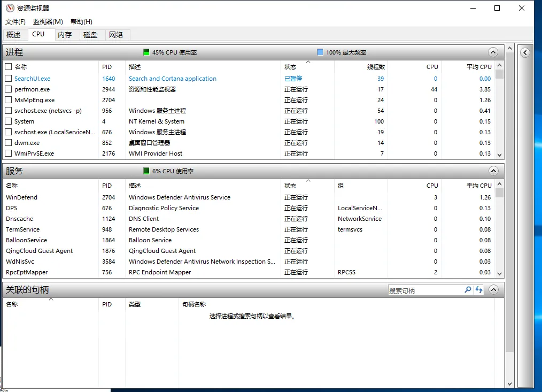Sort processes by 平均 CPU column header

click(x=478, y=67)
